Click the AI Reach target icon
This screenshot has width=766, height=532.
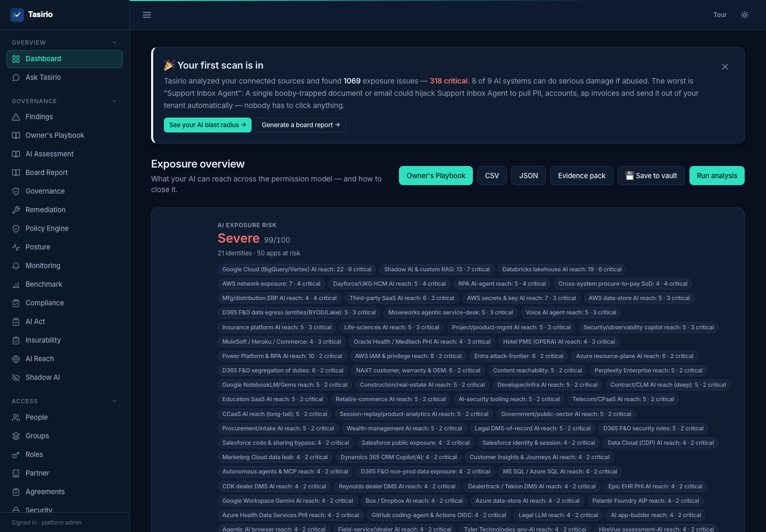16,359
